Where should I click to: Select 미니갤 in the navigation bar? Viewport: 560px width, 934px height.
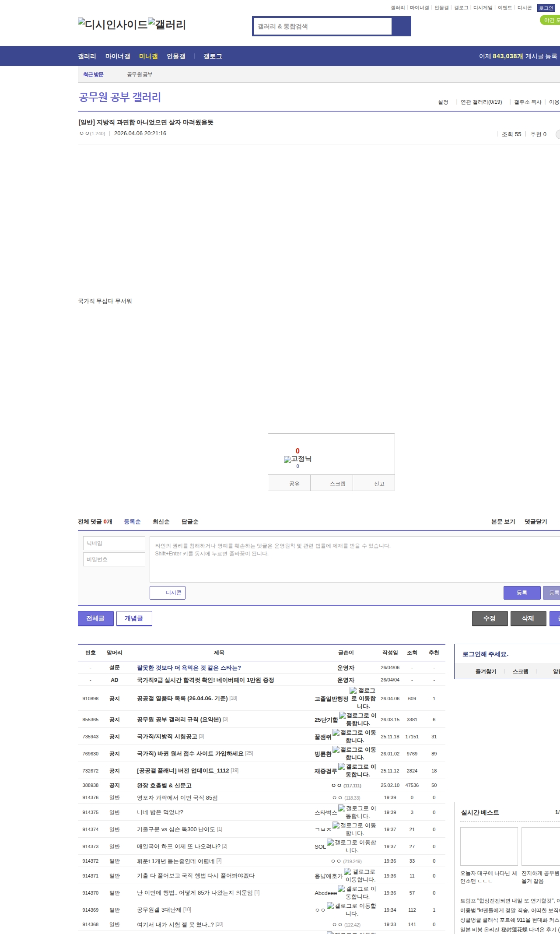pos(148,56)
